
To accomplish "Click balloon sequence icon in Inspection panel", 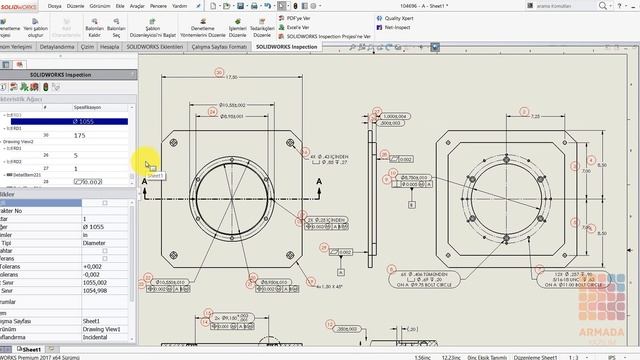I will (x=3, y=87).
